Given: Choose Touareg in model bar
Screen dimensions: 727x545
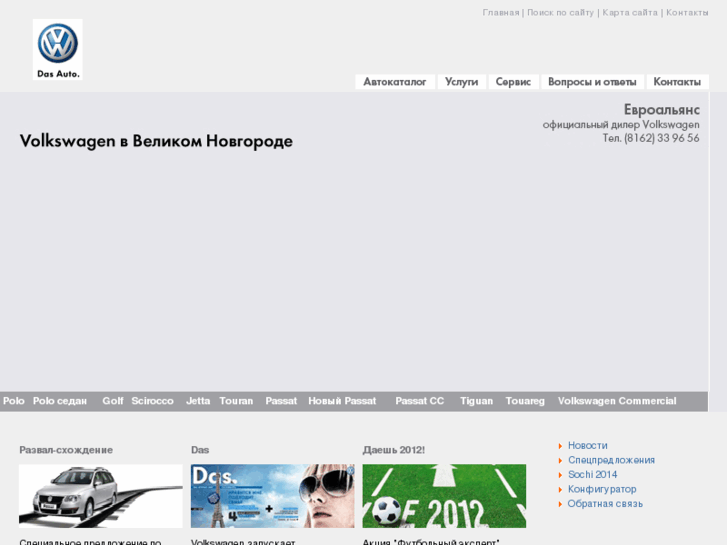Looking at the screenshot, I should 525,401.
